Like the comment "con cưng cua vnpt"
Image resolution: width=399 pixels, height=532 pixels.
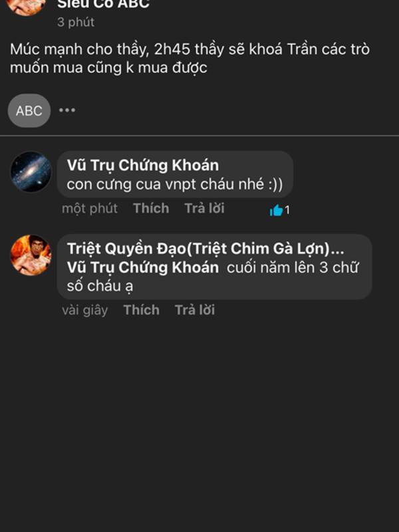pos(151,208)
